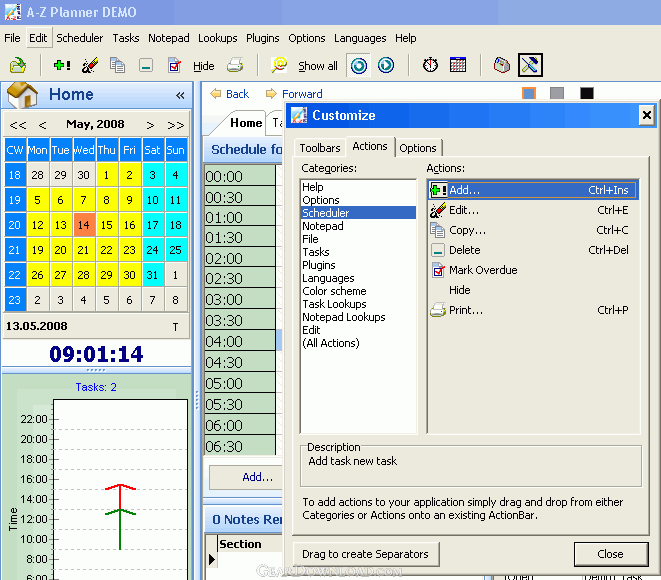This screenshot has height=580, width=661.
Task: Select the black color scheme swatch
Action: 586,93
